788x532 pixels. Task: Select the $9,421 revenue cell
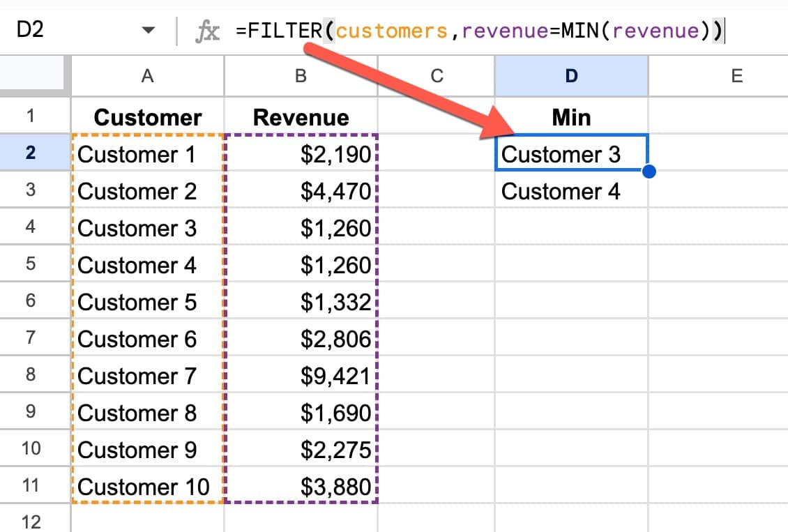click(301, 376)
